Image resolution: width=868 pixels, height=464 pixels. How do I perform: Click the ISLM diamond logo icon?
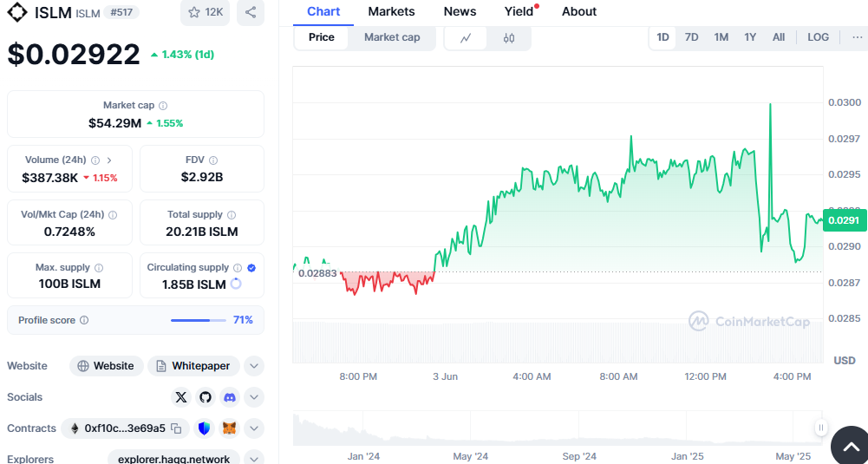tap(17, 12)
